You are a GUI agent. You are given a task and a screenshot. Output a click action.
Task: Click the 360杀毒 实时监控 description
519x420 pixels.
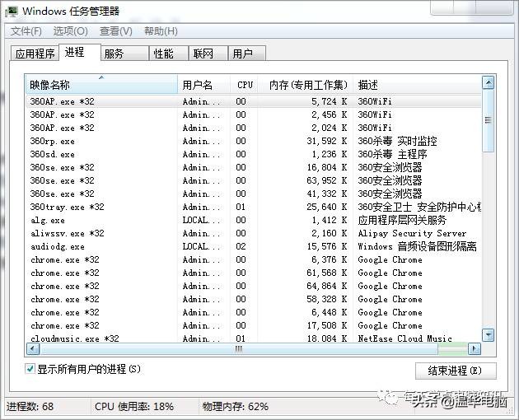click(397, 141)
